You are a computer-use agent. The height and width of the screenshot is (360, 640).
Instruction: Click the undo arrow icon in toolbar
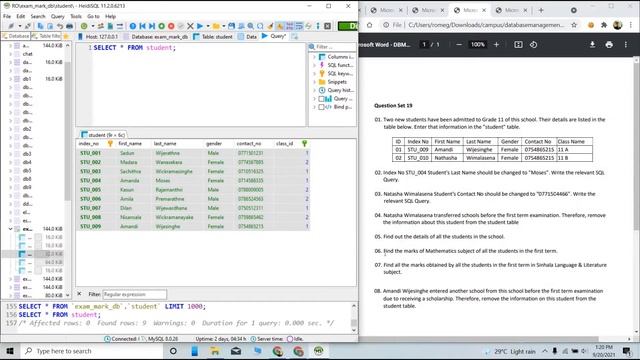click(60, 26)
